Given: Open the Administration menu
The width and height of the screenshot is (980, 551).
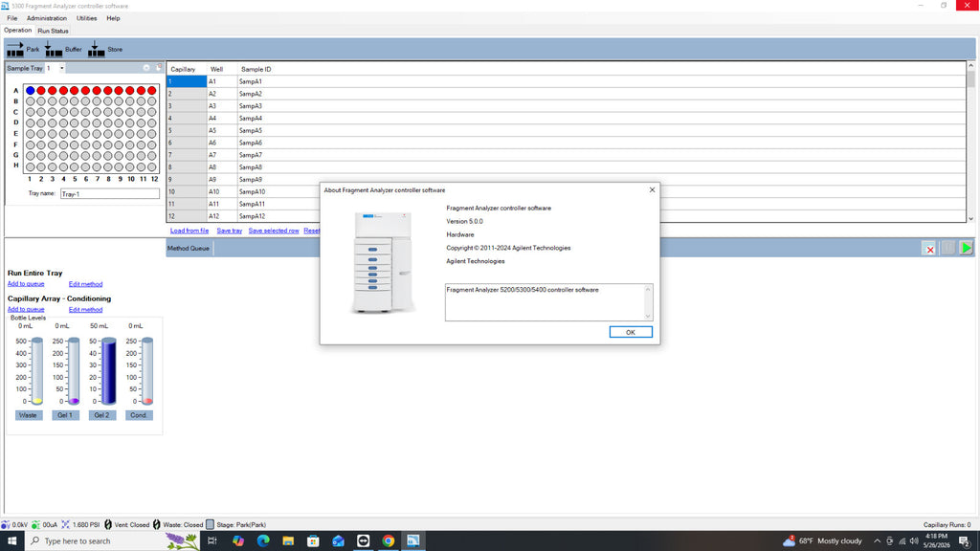Looking at the screenshot, I should pyautogui.click(x=46, y=18).
